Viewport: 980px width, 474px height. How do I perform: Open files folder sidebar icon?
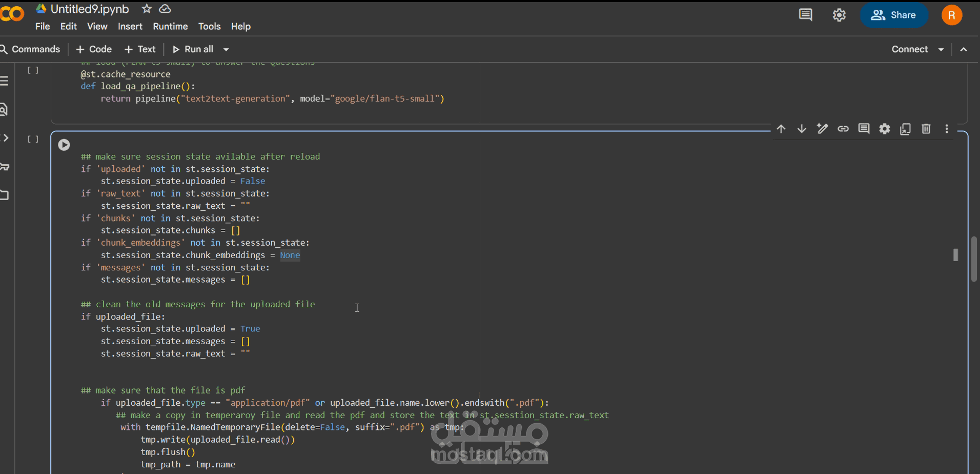click(5, 195)
